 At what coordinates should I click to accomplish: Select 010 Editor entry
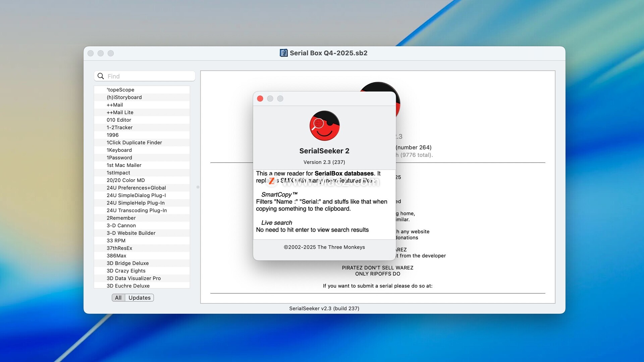click(x=119, y=120)
